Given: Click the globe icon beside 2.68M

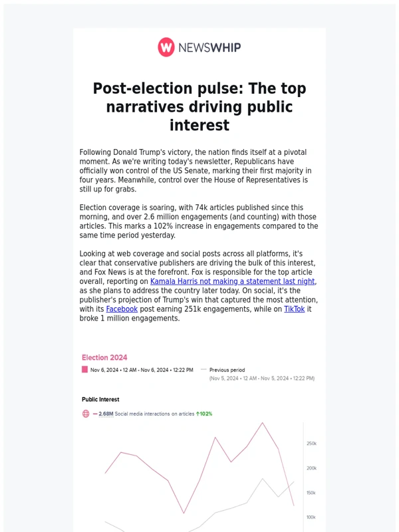Looking at the screenshot, I should 86,414.
